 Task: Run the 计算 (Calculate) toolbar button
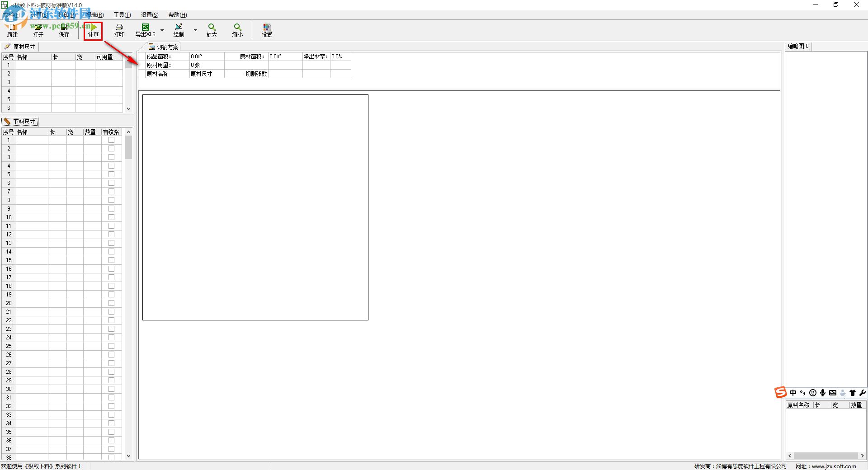click(93, 30)
